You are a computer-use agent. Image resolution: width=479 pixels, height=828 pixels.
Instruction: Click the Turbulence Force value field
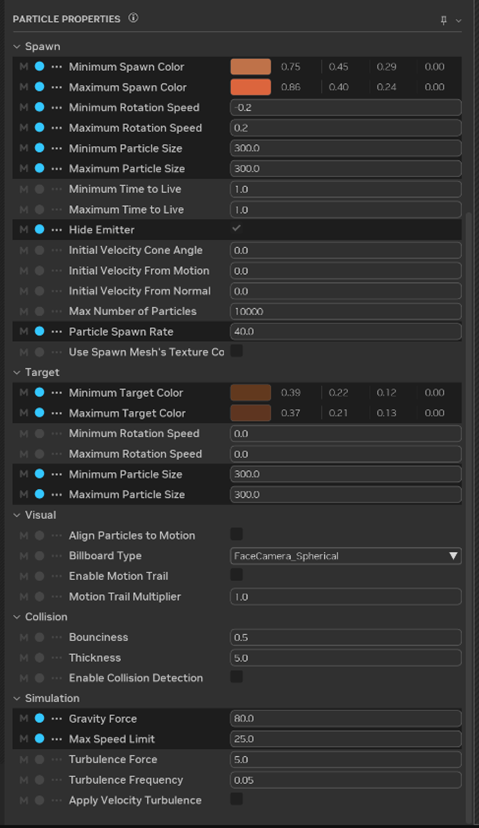point(346,759)
